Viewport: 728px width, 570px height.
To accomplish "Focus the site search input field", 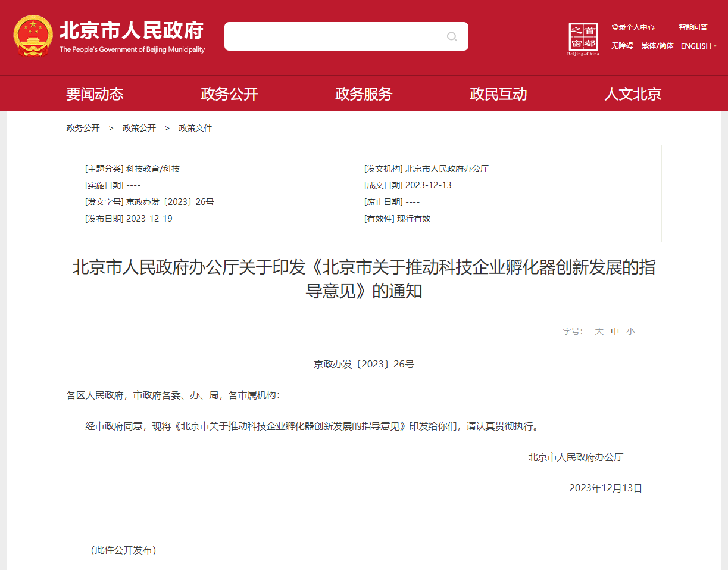I will tap(346, 36).
